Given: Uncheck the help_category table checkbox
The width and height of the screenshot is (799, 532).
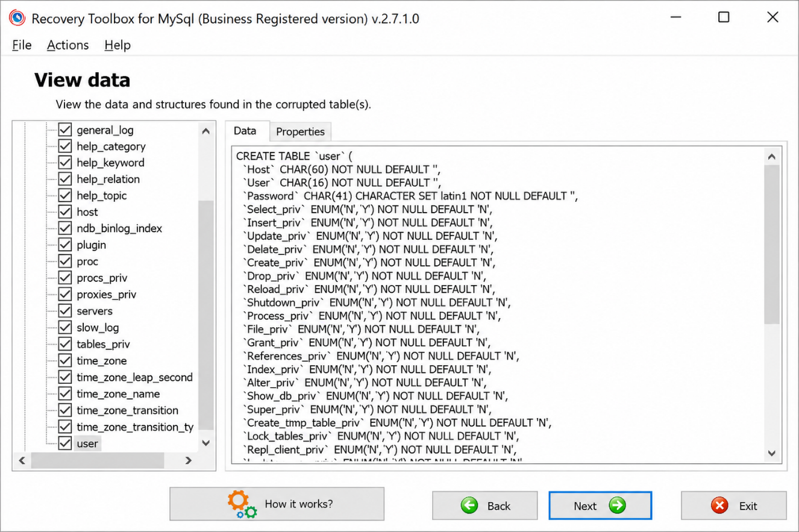Looking at the screenshot, I should tap(65, 146).
